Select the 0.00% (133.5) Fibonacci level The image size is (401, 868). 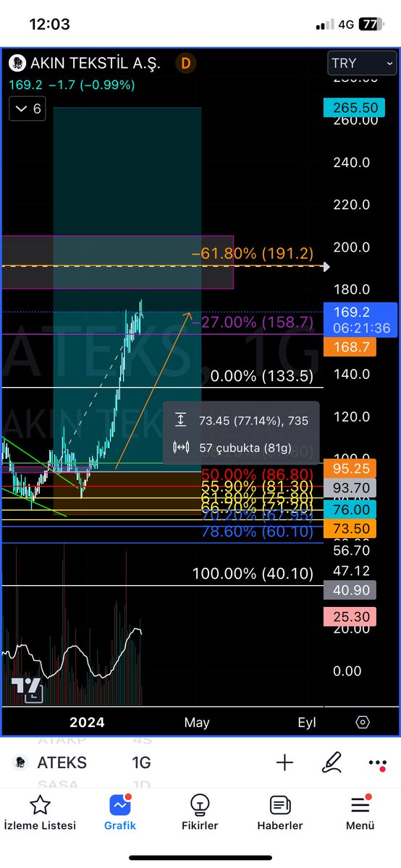[x=262, y=375]
